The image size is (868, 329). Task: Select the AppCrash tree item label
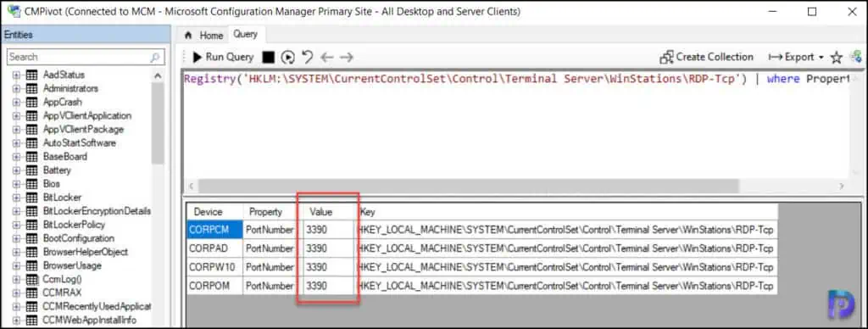62,102
